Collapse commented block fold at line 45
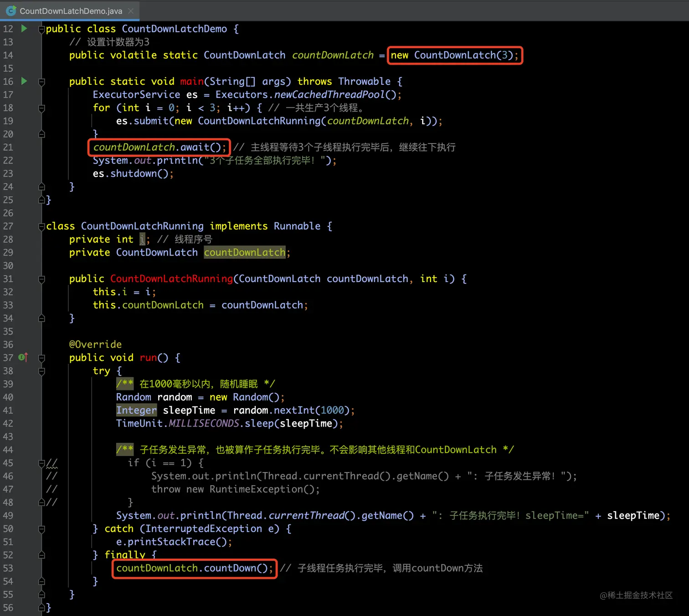Viewport: 689px width, 616px height. 41,464
